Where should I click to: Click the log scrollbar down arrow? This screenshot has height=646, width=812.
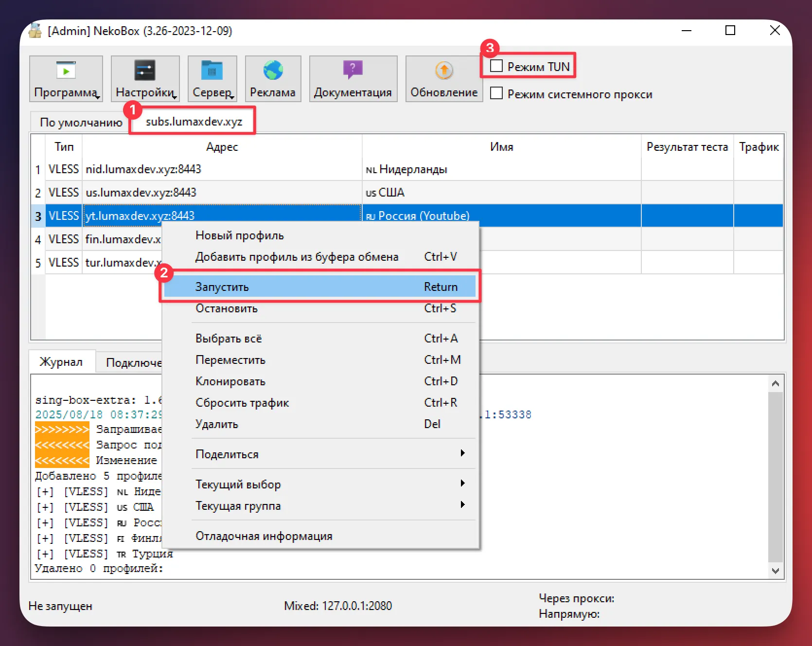776,571
